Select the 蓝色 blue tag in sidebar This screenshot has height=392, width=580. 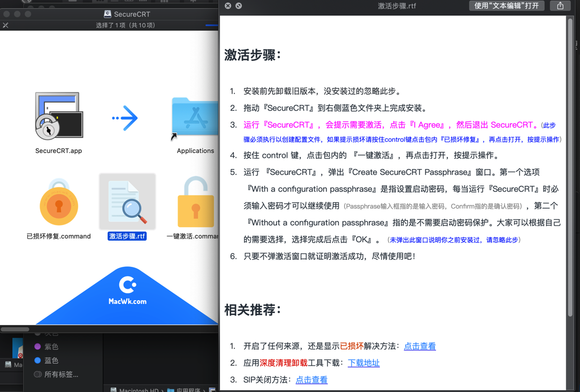pyautogui.click(x=47, y=360)
